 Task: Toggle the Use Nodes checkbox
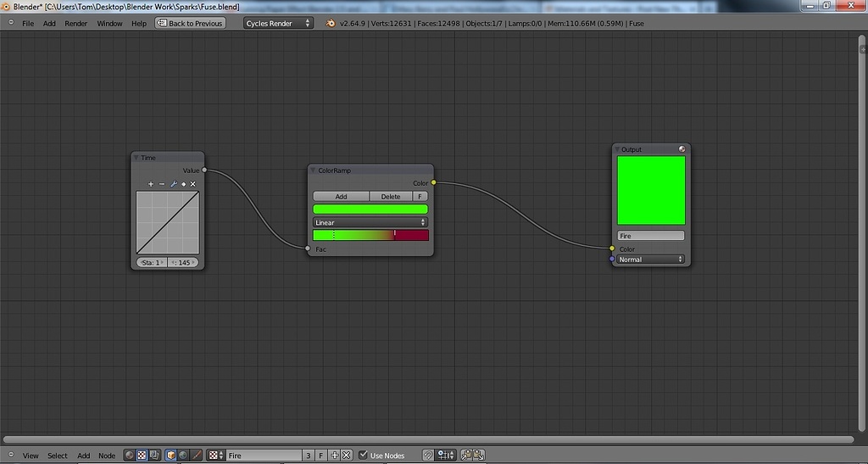point(363,456)
